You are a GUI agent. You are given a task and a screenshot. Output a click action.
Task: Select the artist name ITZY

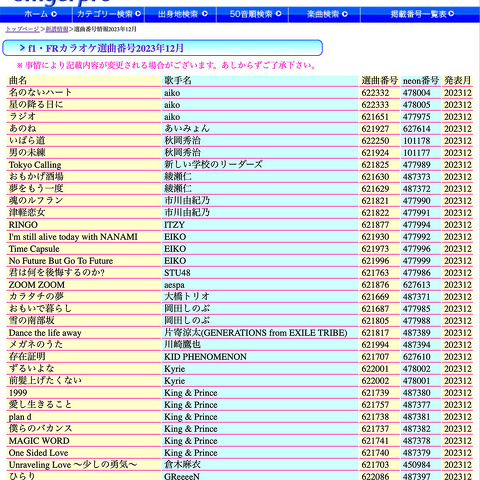pos(174,225)
